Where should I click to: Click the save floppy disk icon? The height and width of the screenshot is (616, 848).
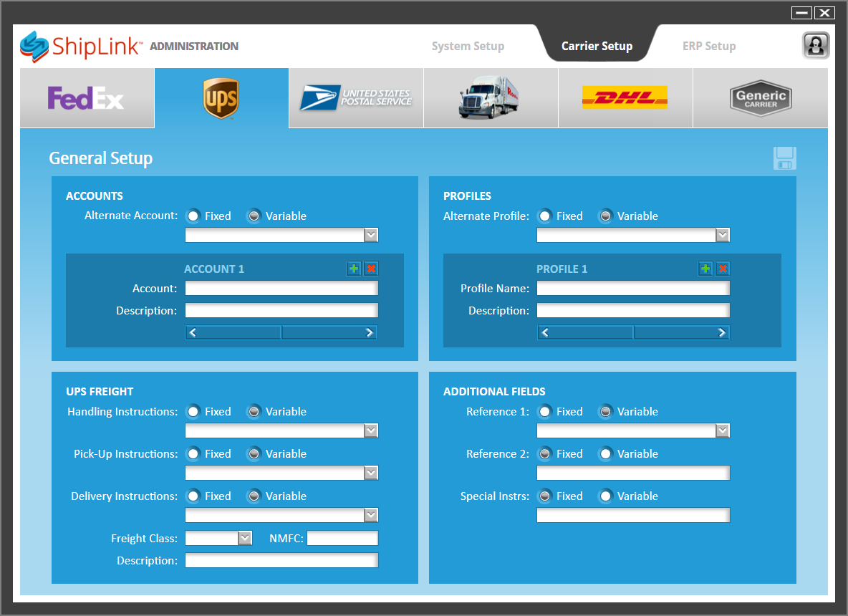tap(785, 158)
